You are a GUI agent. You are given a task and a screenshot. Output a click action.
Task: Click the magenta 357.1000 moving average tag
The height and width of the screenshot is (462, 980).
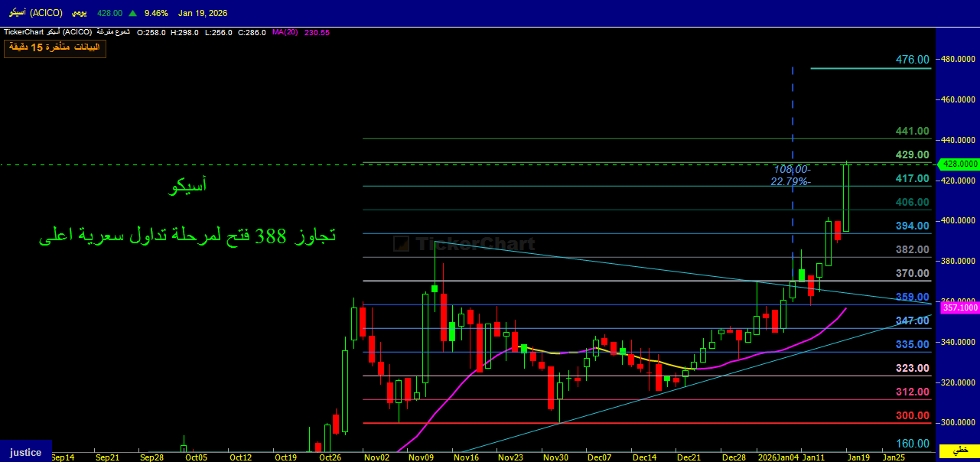click(959, 307)
